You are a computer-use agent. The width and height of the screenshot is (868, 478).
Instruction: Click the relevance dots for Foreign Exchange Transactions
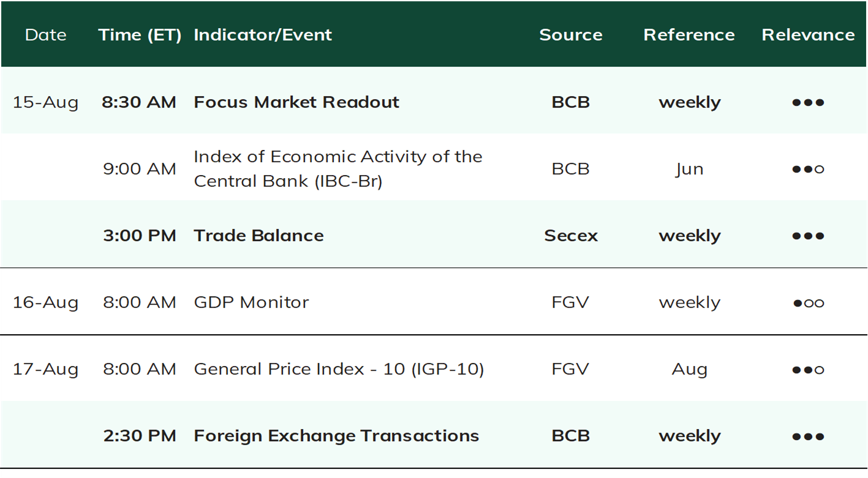[x=808, y=436]
